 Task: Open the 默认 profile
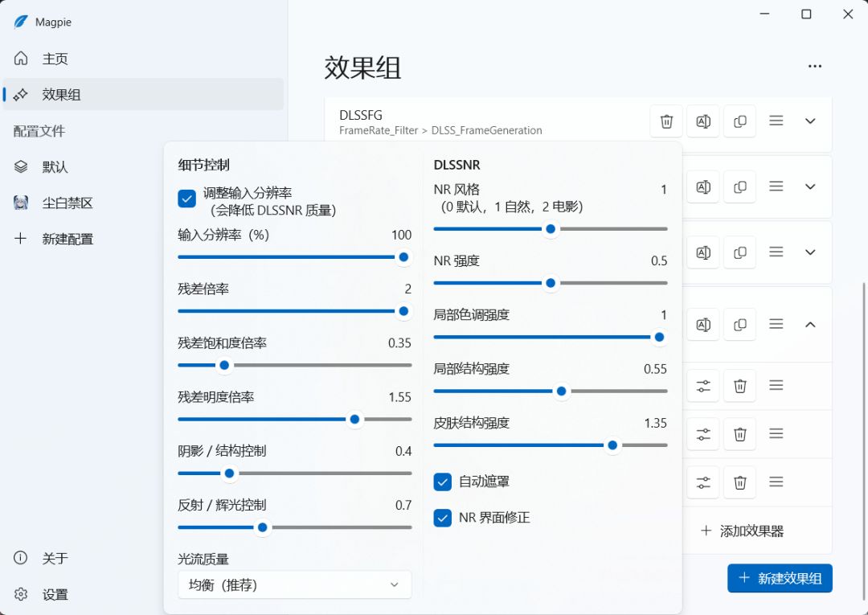143,166
